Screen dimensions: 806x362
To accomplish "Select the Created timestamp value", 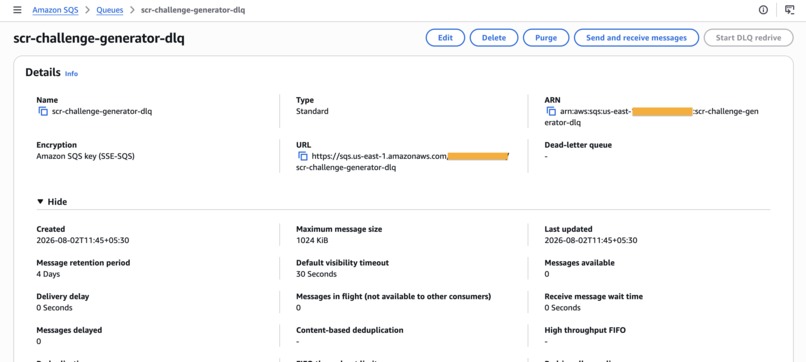I will point(83,240).
